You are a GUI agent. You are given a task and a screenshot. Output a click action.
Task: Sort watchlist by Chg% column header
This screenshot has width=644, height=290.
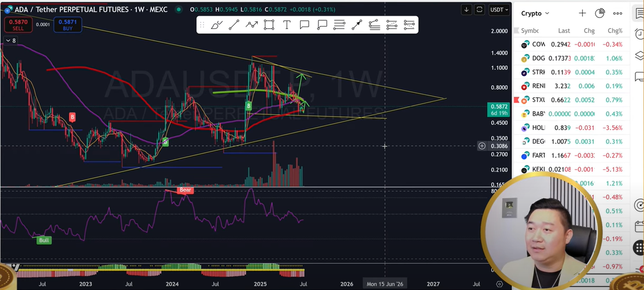(x=615, y=31)
